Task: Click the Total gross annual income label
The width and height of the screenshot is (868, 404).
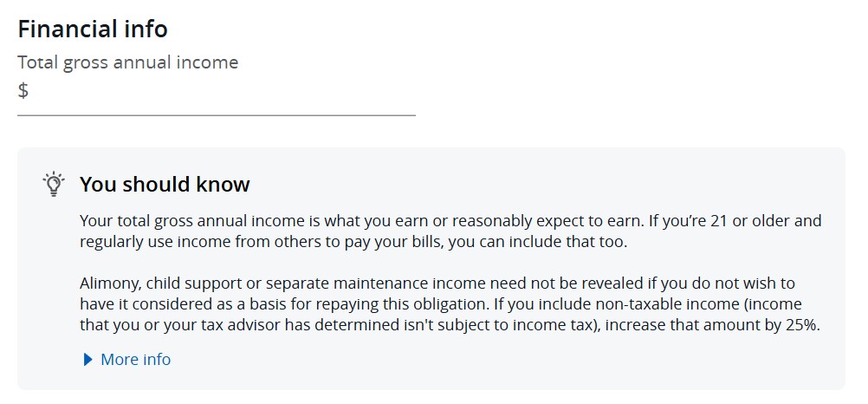Action: (128, 62)
